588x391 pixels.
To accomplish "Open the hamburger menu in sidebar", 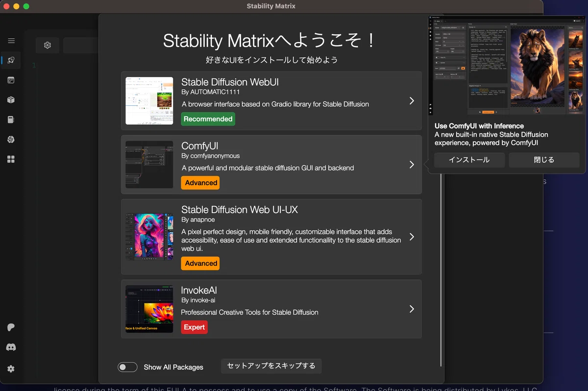I will (11, 41).
